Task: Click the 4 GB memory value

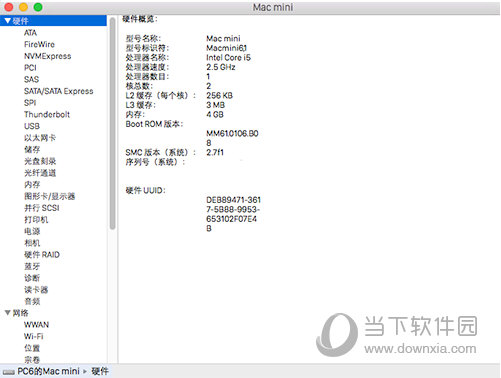Action: [x=215, y=114]
